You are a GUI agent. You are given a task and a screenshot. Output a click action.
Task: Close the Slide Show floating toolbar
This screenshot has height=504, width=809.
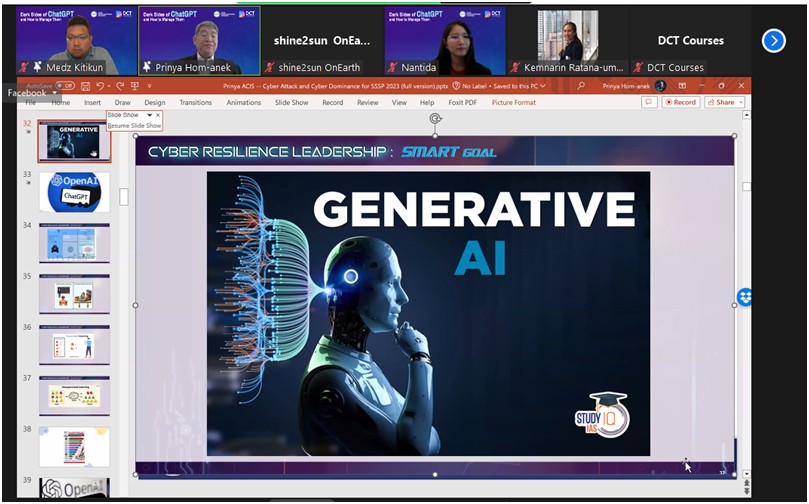click(158, 115)
